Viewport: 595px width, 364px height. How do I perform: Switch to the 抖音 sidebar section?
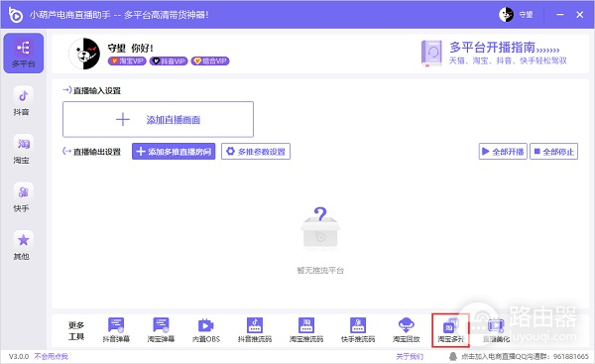tap(23, 101)
